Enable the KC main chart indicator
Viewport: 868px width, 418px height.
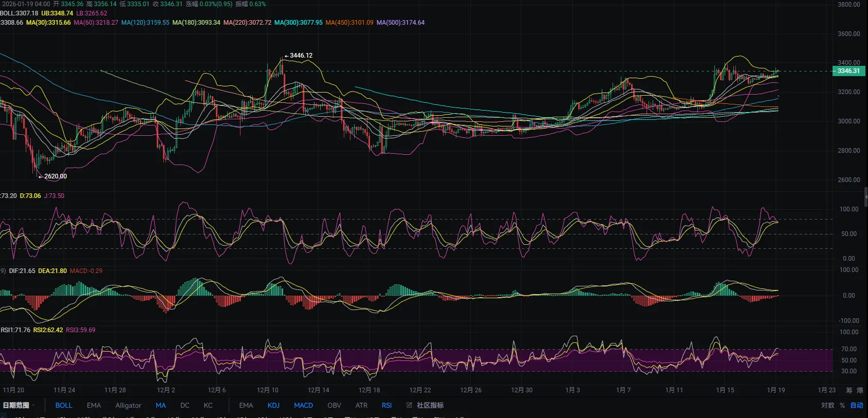pos(208,405)
